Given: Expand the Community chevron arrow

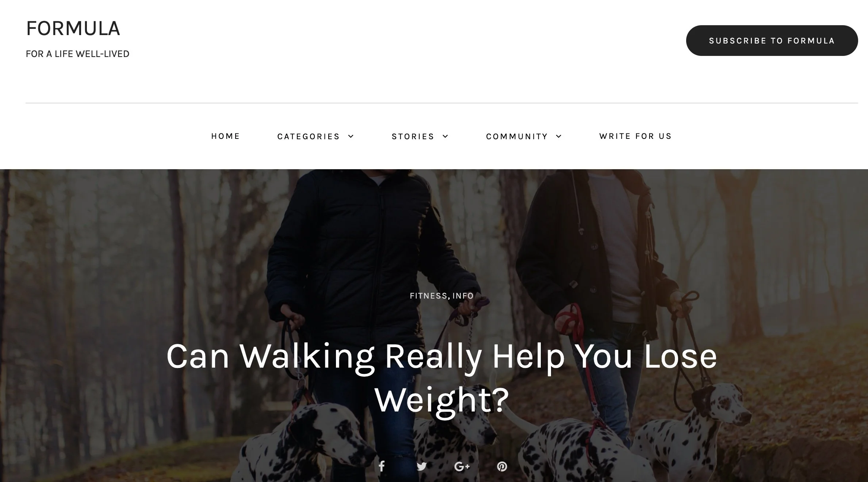Looking at the screenshot, I should click(x=559, y=136).
